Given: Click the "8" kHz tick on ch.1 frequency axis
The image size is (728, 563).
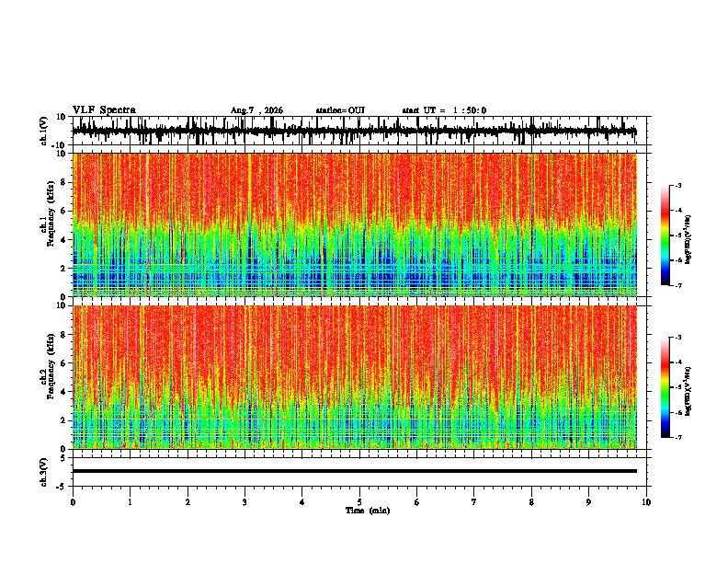Looking at the screenshot, I should pyautogui.click(x=64, y=182).
